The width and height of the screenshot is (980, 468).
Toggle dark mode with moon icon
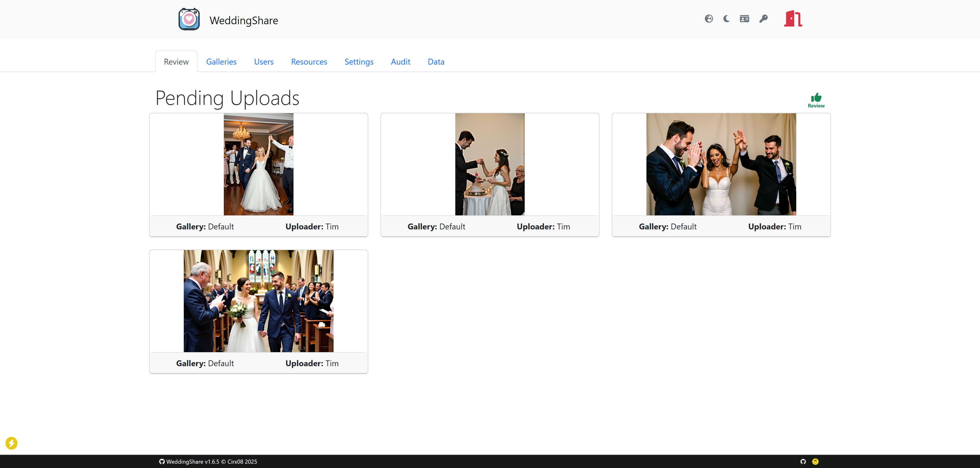tap(726, 19)
